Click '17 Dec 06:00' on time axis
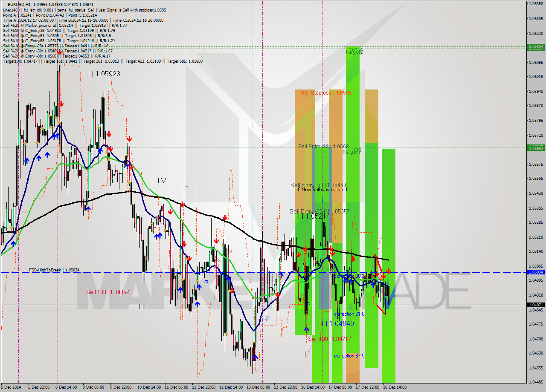Viewport: 546px width, 392px height. click(340, 387)
